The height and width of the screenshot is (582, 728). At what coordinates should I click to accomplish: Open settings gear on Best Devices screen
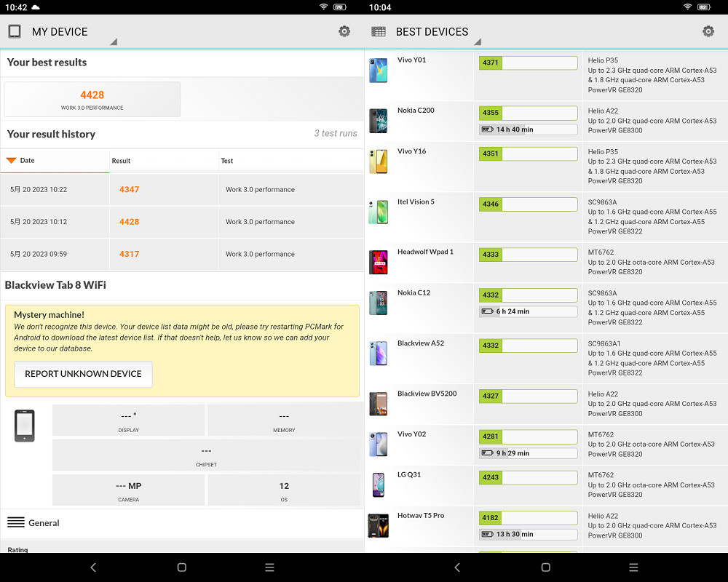(x=708, y=31)
